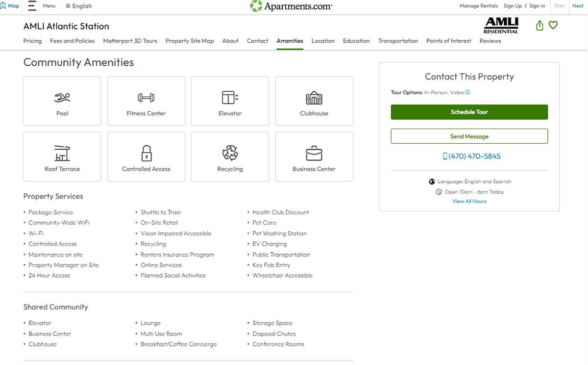Click Pet Washing Station item

coord(279,234)
